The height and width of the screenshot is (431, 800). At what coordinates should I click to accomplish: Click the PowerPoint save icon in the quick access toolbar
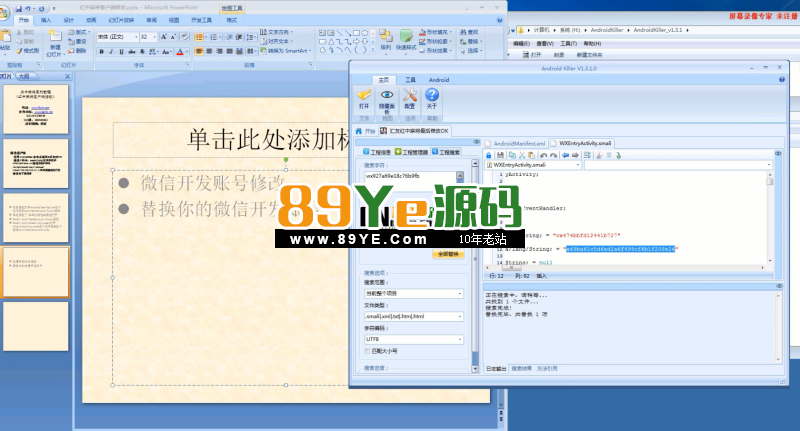pyautogui.click(x=19, y=8)
